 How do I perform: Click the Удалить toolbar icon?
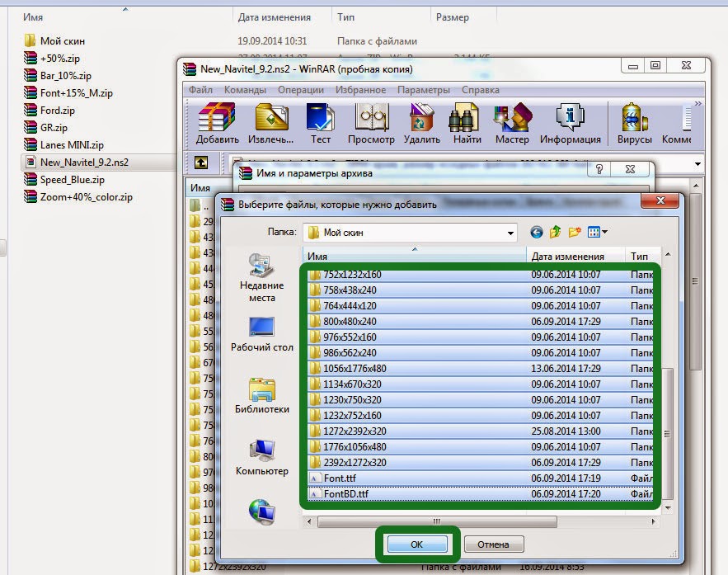(x=421, y=123)
